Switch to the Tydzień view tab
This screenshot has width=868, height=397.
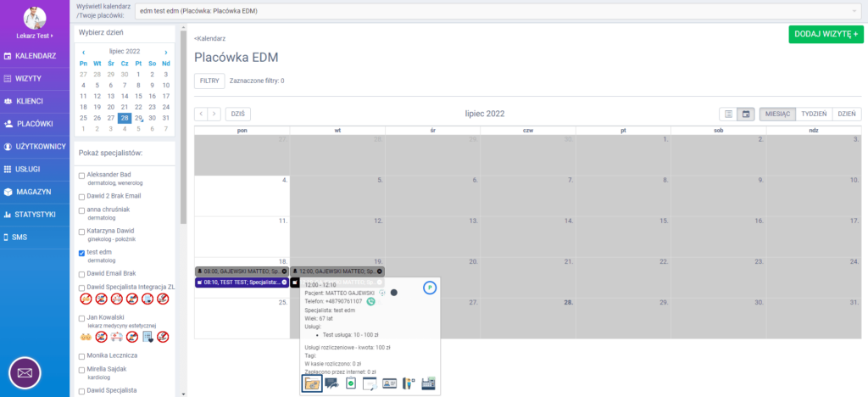point(814,114)
